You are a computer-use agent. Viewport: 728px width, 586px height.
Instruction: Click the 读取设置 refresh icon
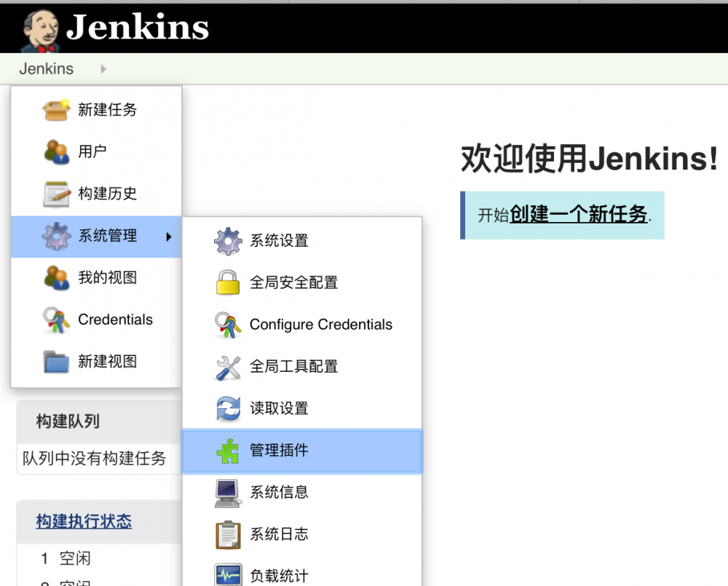pyautogui.click(x=228, y=408)
